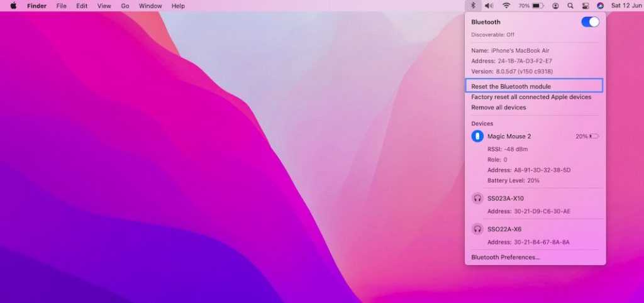Click the date in the menu bar

click(x=625, y=6)
